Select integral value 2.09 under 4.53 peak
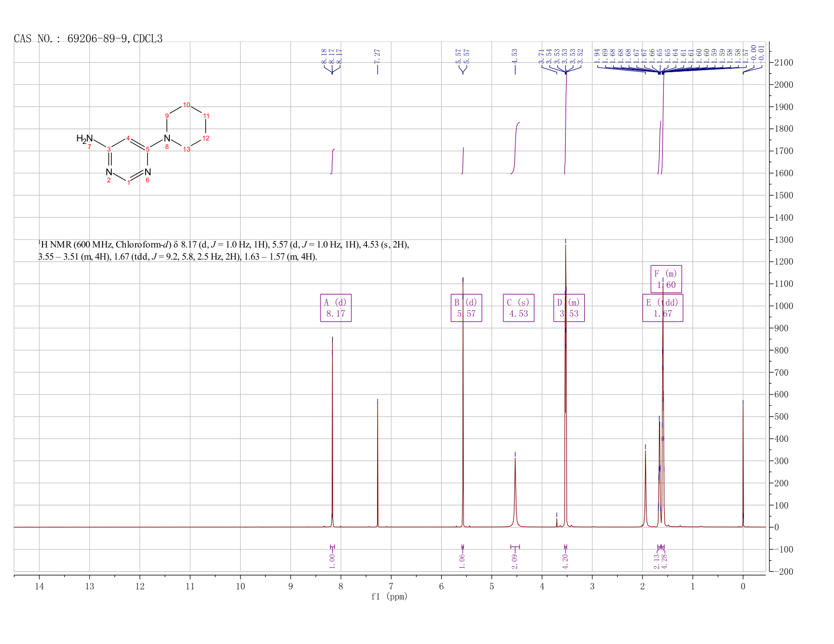This screenshot has height=644, width=834. 515,561
